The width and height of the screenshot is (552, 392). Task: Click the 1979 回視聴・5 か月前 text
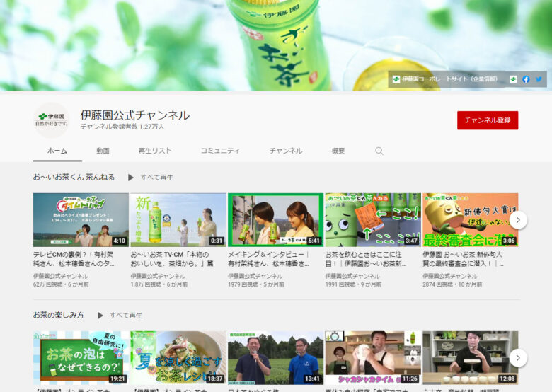[256, 284]
